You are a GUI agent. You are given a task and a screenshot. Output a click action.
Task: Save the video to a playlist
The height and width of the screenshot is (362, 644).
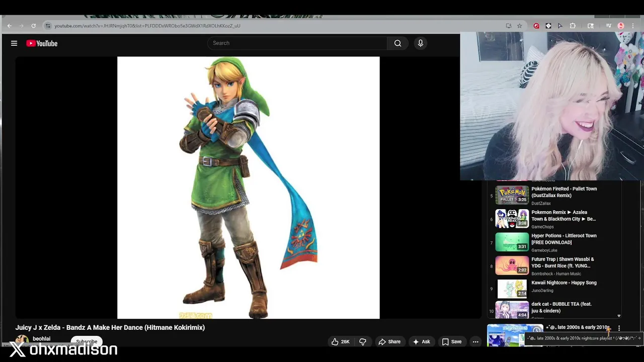pos(451,342)
